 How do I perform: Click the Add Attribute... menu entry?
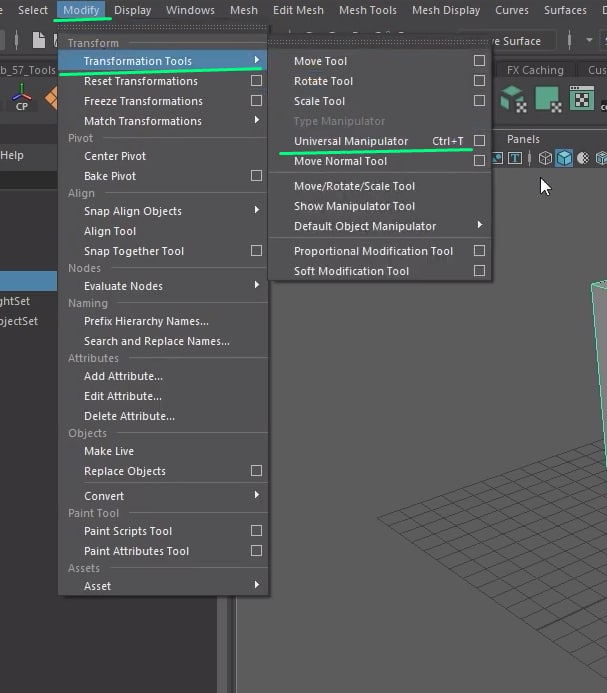[x=123, y=376]
